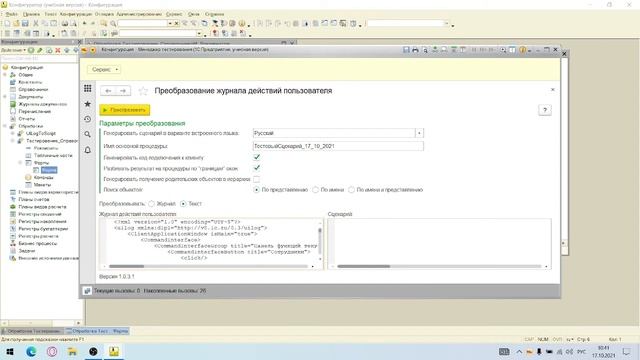Open File Explorer from the taskbar
The image size is (640, 360).
point(72,351)
